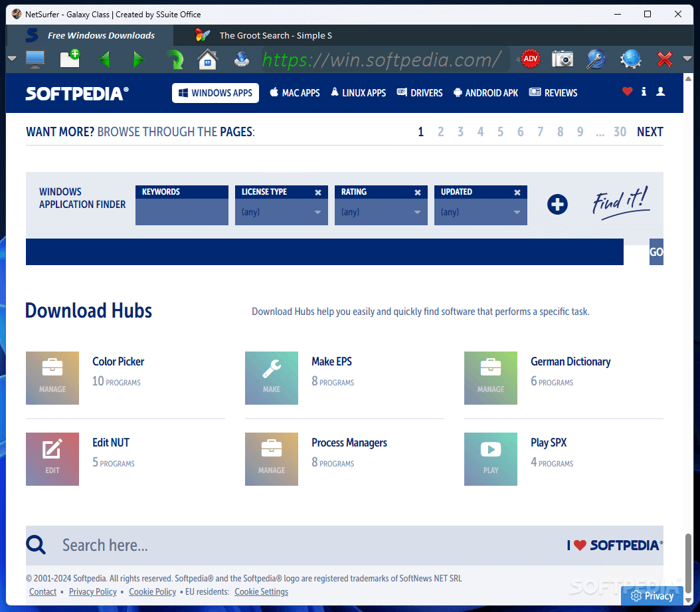Open the Contact link in footer
Image resolution: width=700 pixels, height=612 pixels.
43,591
